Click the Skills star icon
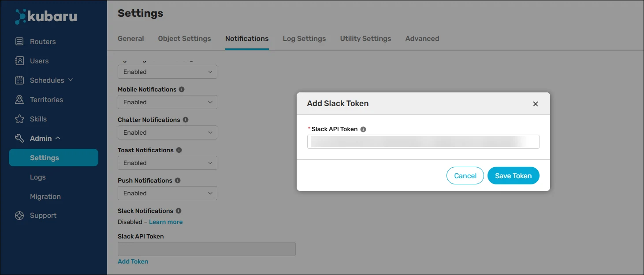The height and width of the screenshot is (275, 644). point(19,119)
